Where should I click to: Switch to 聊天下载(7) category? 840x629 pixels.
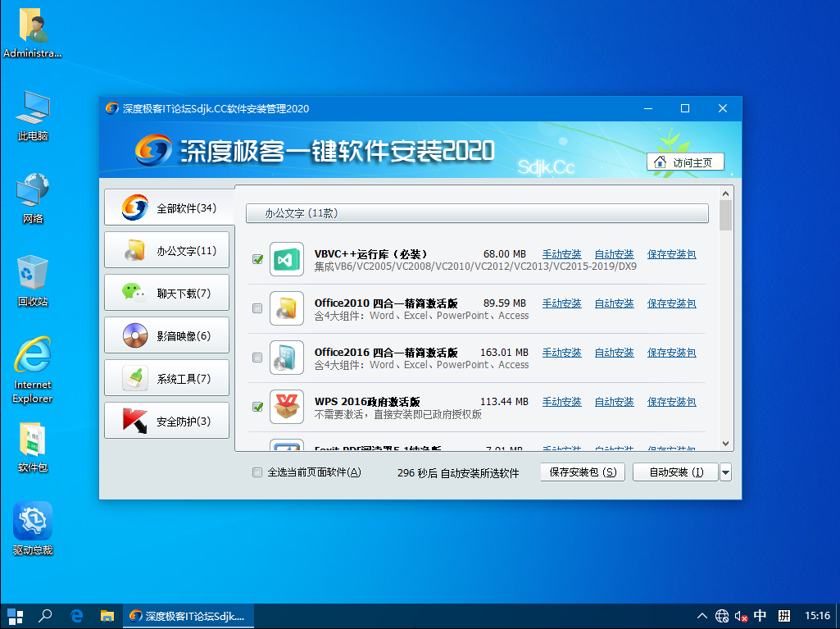166,293
